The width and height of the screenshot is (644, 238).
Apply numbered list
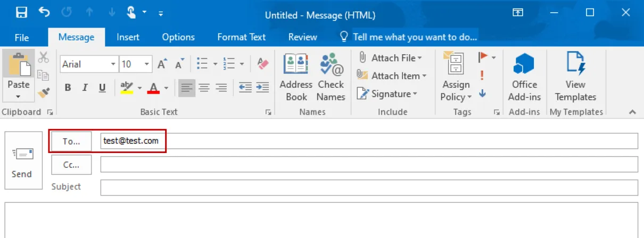point(229,64)
